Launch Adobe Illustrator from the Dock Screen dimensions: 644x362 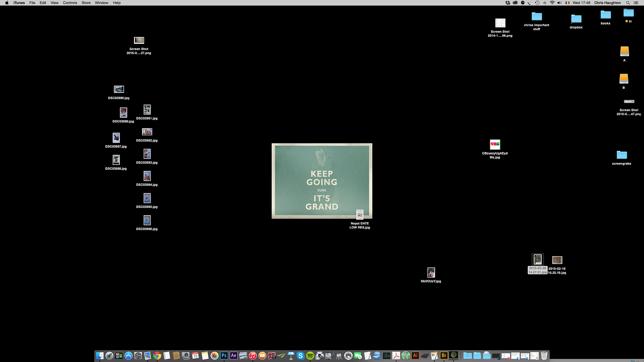pos(415,356)
